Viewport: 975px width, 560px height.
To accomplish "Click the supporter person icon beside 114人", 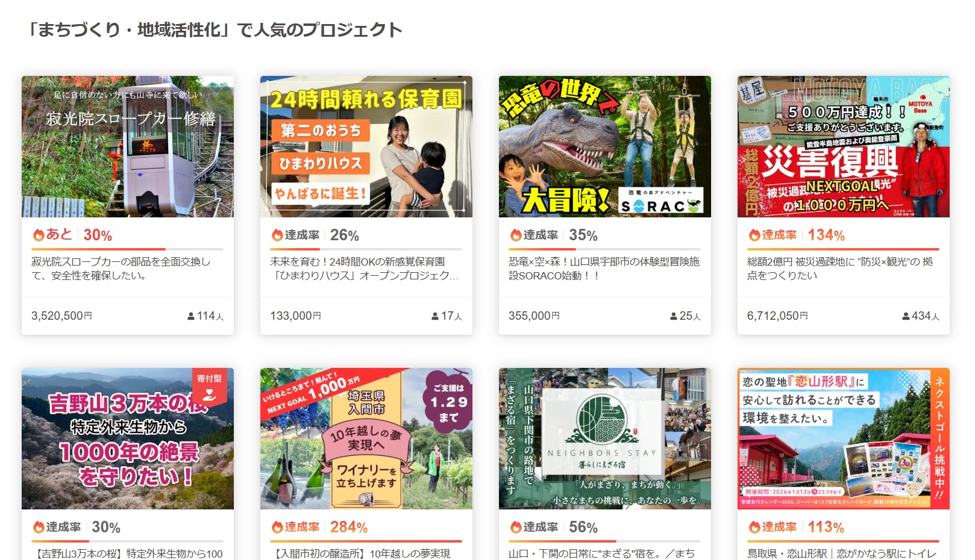I will coord(191,316).
